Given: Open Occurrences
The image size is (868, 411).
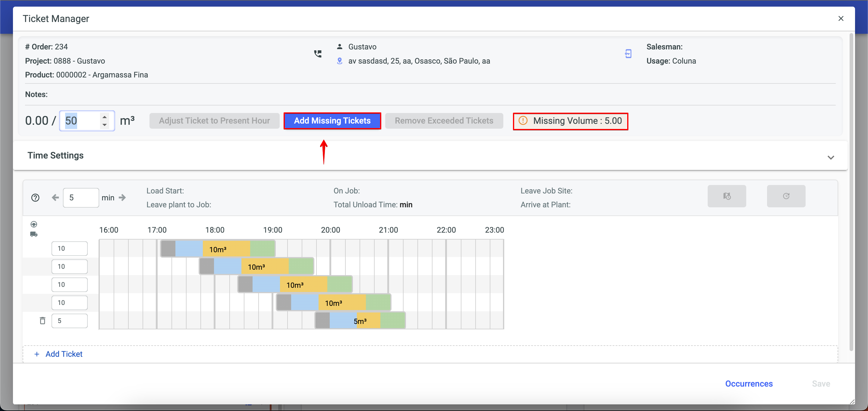Looking at the screenshot, I should tap(748, 384).
